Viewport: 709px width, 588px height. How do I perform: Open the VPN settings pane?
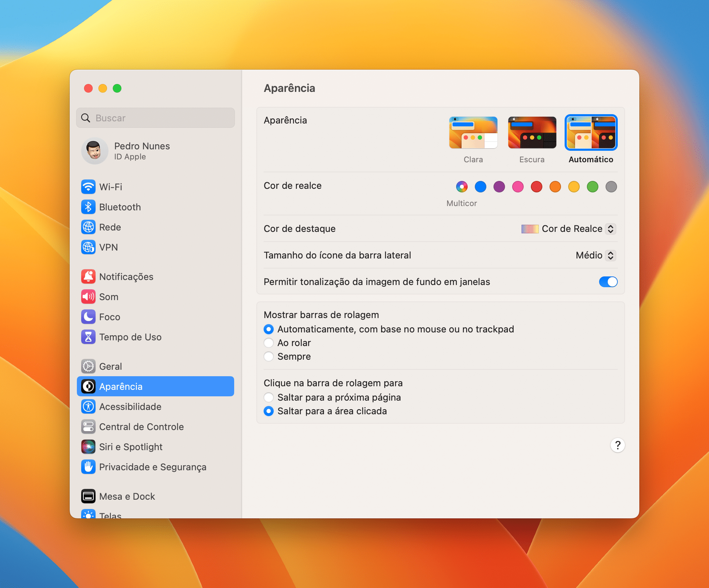pos(156,247)
